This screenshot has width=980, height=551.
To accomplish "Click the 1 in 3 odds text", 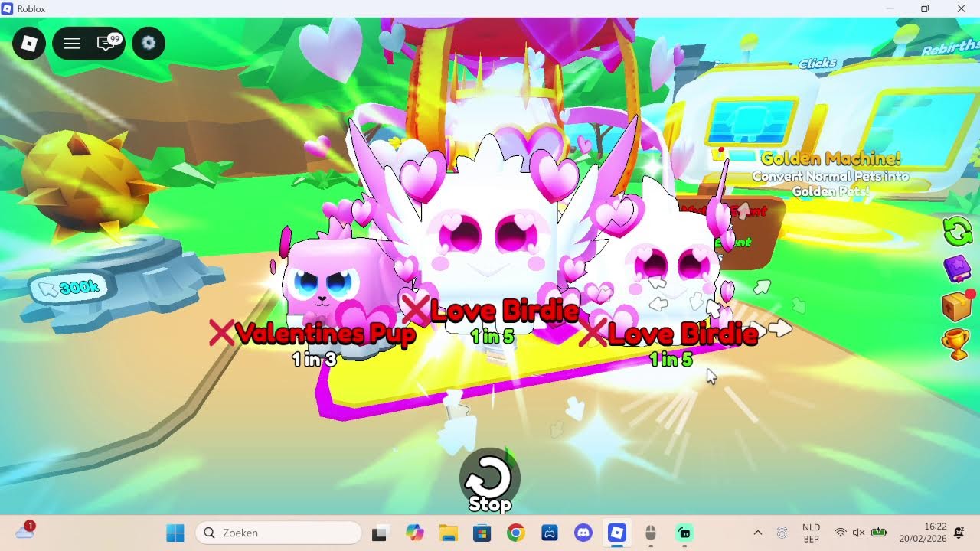I will coord(315,359).
